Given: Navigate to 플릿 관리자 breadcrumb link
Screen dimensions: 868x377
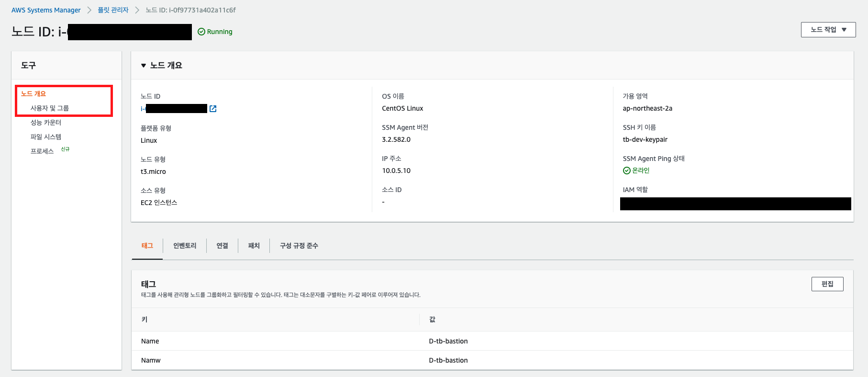Looking at the screenshot, I should 113,10.
